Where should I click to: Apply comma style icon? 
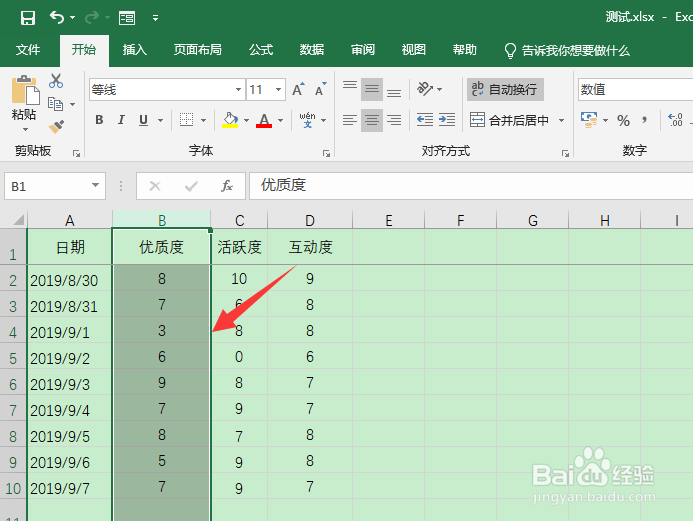pyautogui.click(x=645, y=120)
